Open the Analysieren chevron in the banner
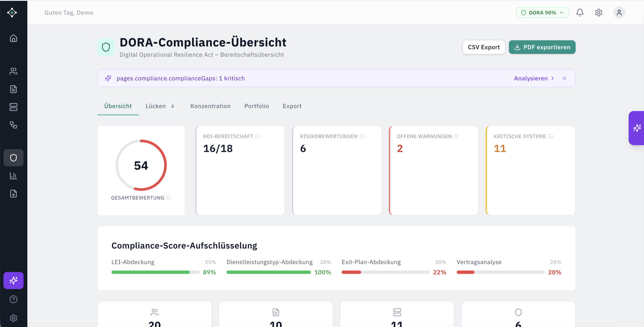 (552, 78)
